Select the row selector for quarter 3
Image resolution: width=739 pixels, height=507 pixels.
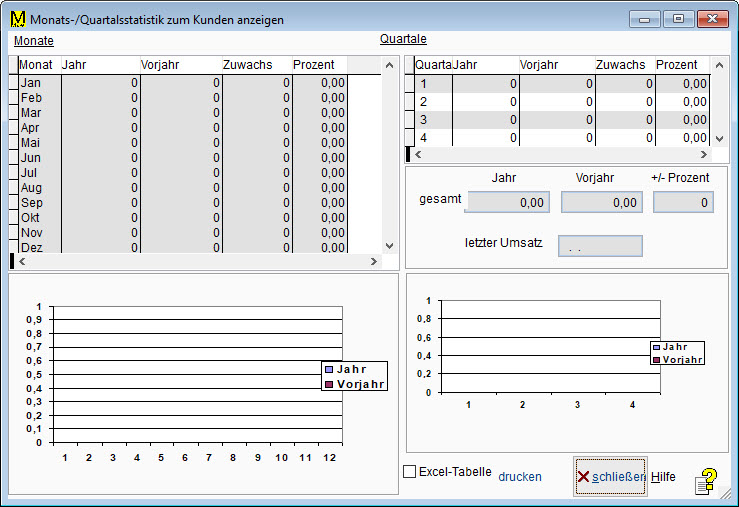click(409, 120)
